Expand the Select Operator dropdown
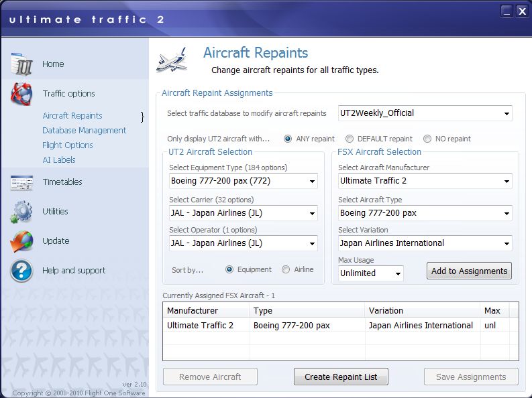 point(244,243)
